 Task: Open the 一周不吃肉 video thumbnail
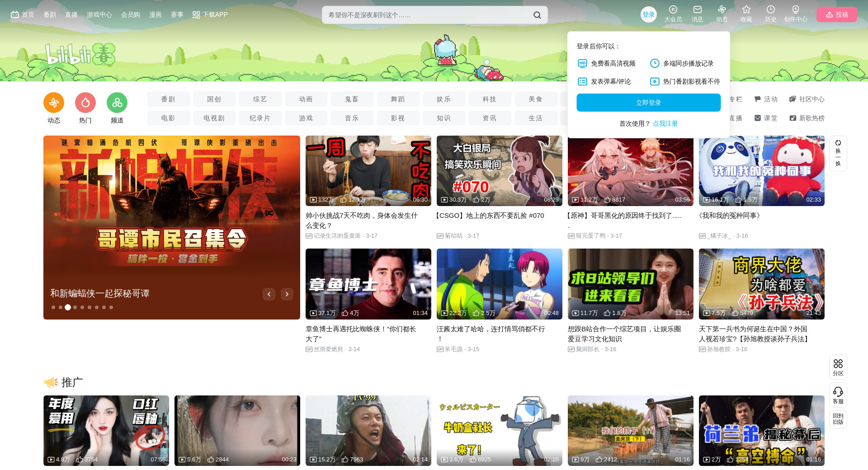[368, 171]
